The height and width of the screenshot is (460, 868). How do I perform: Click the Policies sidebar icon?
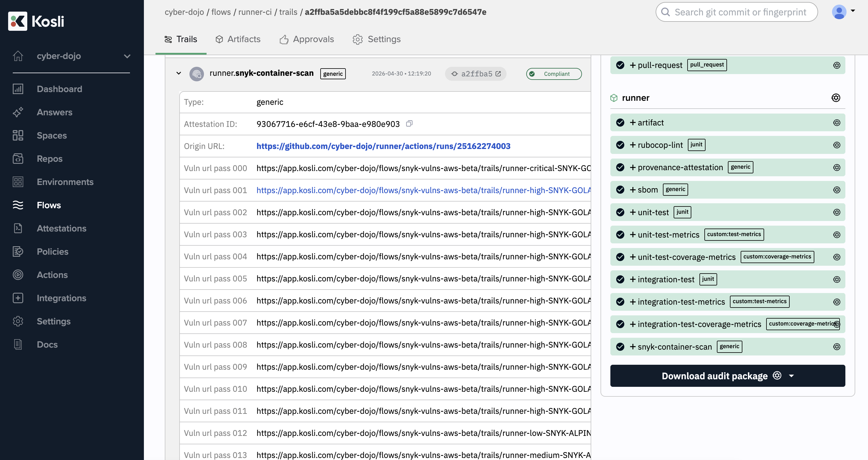click(x=18, y=252)
